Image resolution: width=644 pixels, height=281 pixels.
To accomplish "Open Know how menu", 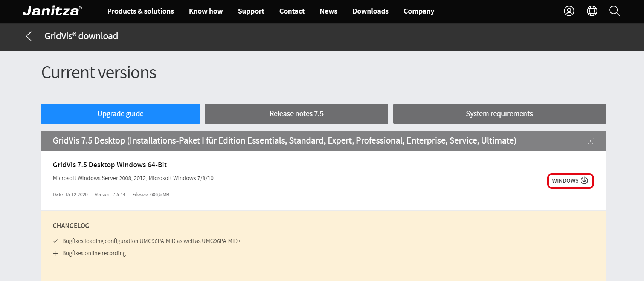I will pos(206,11).
